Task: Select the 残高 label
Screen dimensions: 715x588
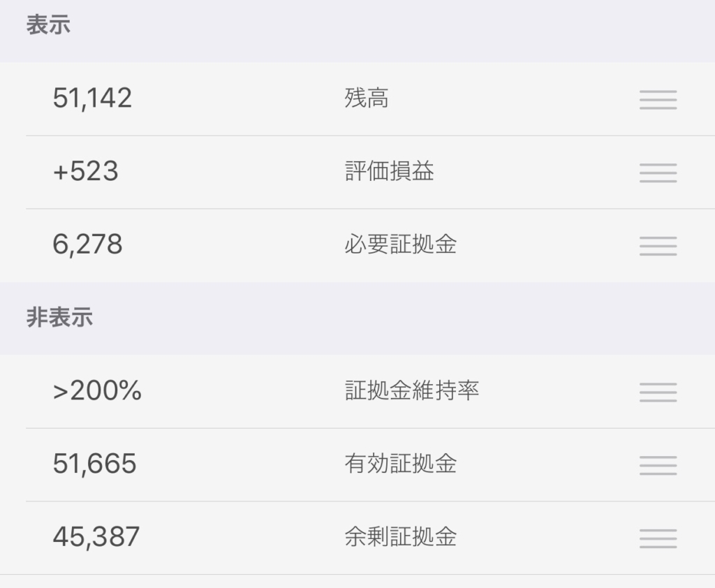Action: 367,98
